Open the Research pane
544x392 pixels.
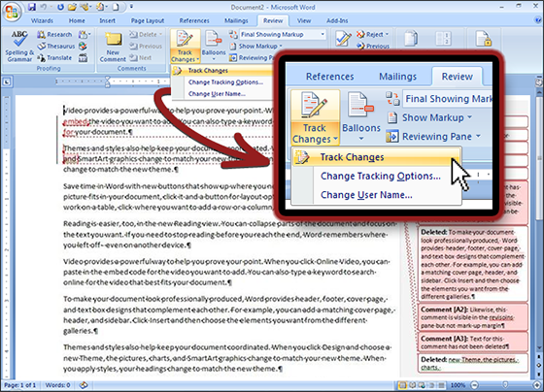pos(54,34)
